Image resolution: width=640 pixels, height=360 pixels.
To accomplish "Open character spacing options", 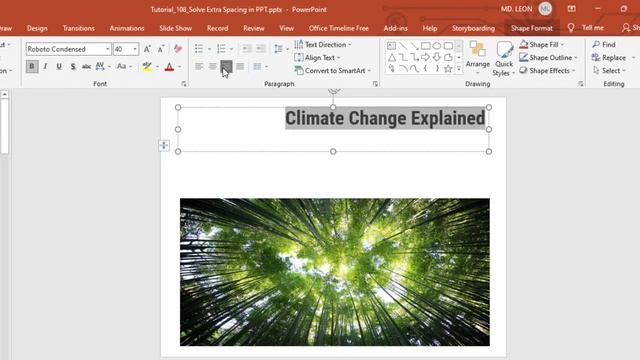I will click(x=102, y=66).
